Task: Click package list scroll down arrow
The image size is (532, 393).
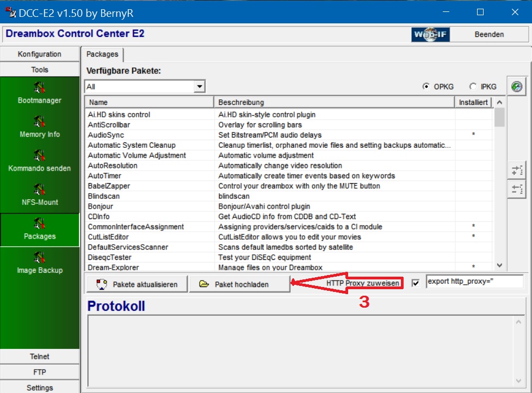Action: [499, 265]
